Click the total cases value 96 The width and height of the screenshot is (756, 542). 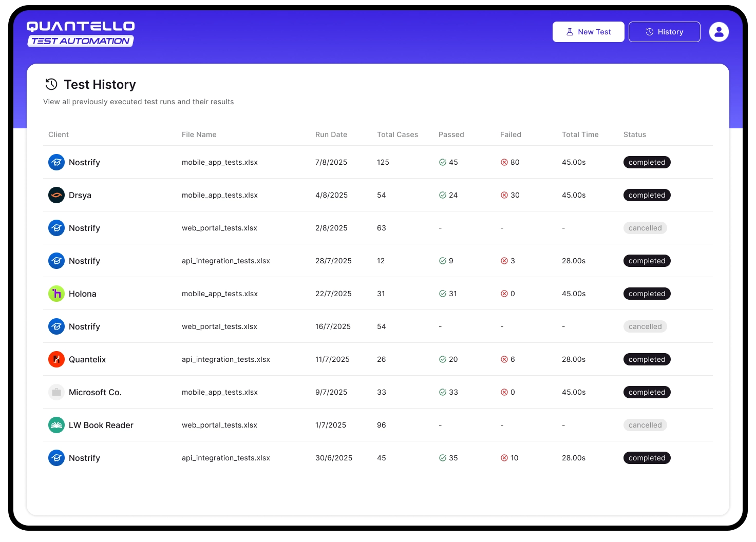382,425
